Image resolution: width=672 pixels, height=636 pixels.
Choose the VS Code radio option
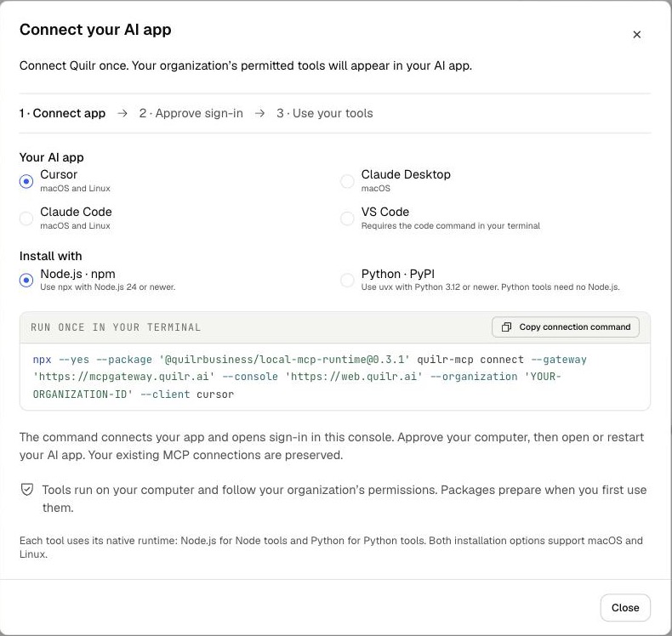click(x=347, y=219)
